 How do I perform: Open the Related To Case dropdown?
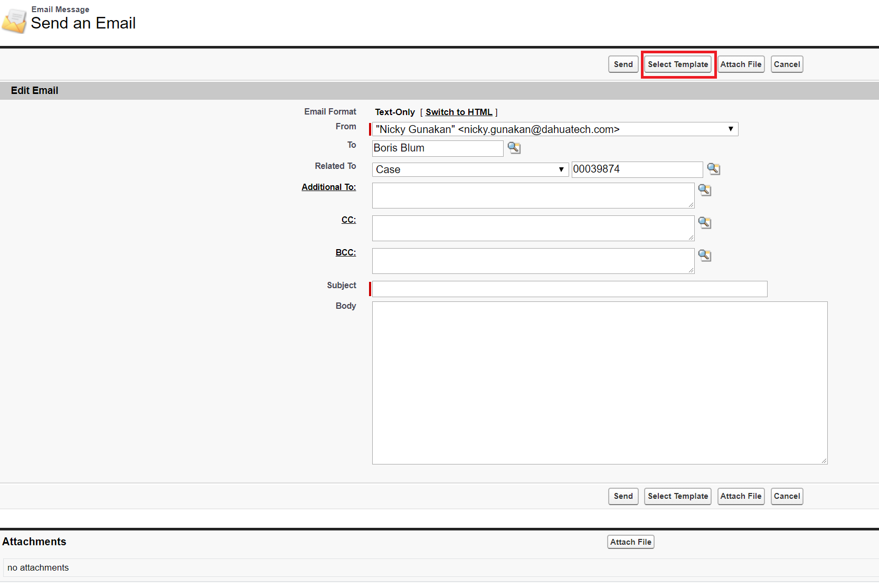point(470,169)
